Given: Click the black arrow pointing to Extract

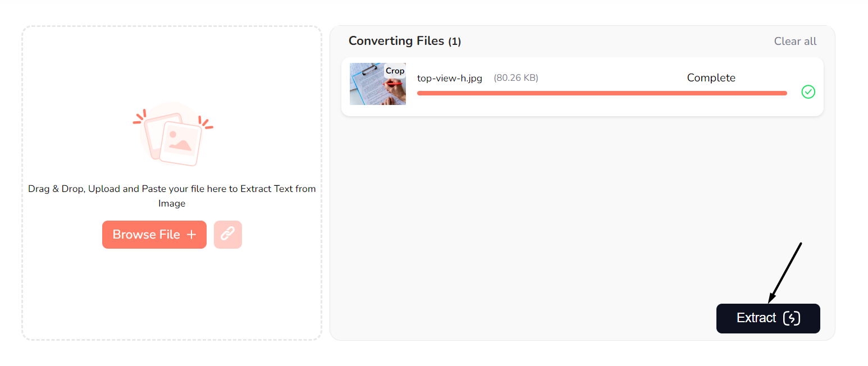Looking at the screenshot, I should click(786, 271).
